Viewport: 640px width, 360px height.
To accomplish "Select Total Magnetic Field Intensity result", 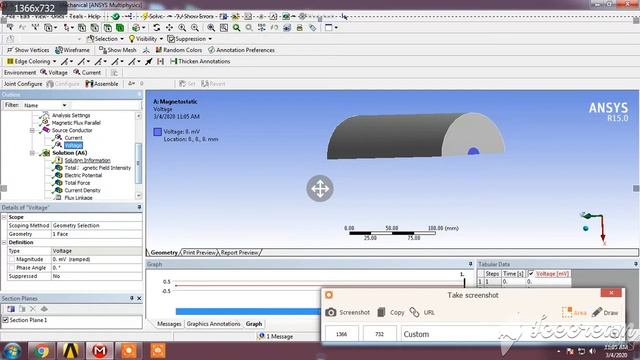I will (98, 168).
